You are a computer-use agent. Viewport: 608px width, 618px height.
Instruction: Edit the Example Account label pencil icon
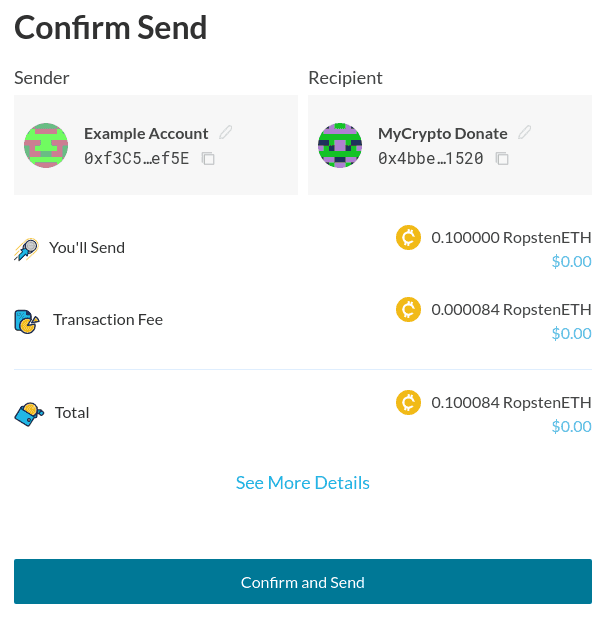coord(226,132)
